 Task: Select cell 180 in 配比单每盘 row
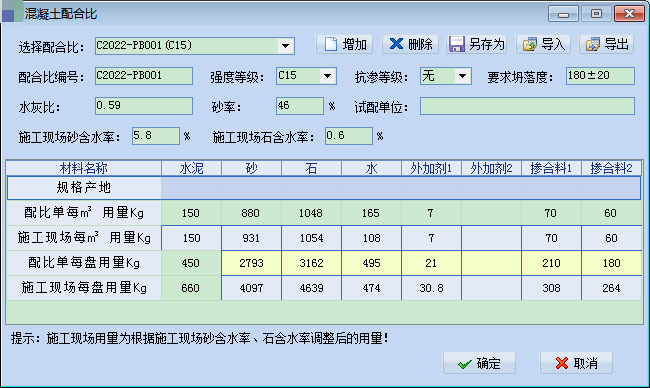click(611, 263)
